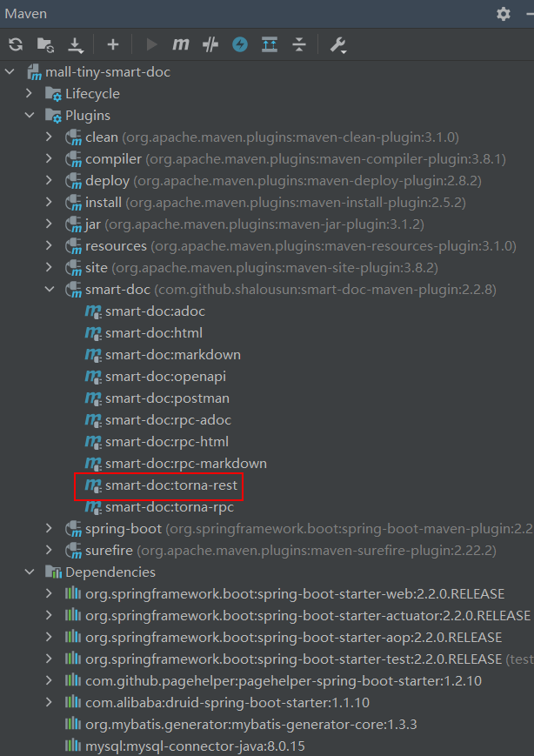Viewport: 534px width, 756px height.
Task: Select the smart-doc:postman goal
Action: pos(167,398)
